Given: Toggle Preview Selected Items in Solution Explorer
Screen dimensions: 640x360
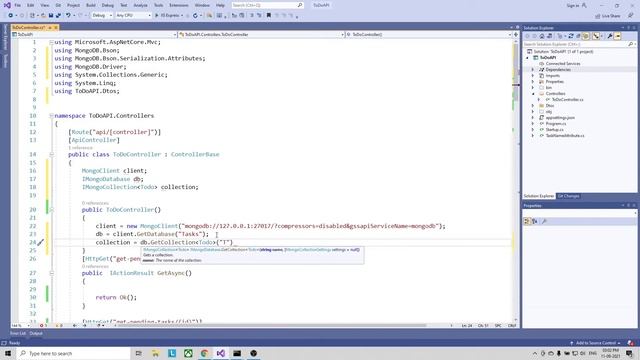Looking at the screenshot, I should tap(618, 36).
